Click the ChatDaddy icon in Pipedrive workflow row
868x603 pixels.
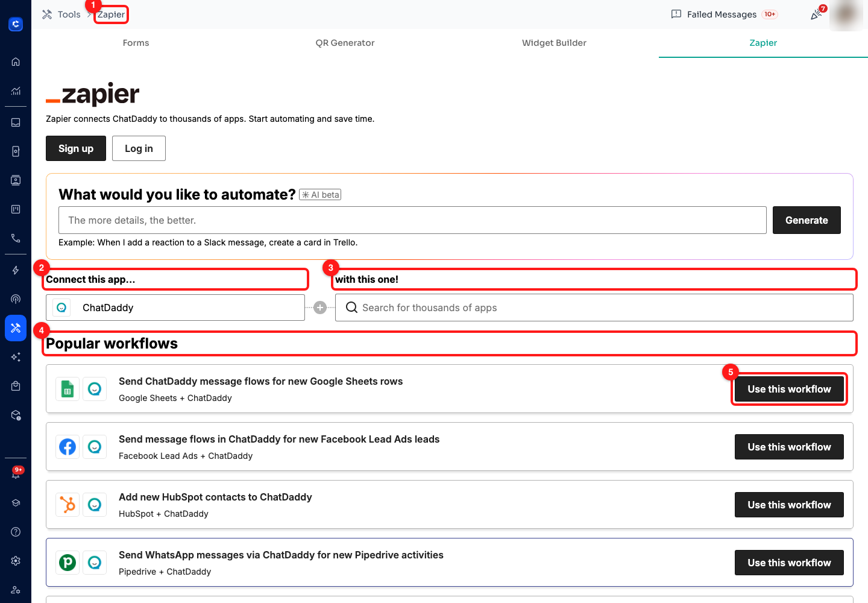point(95,563)
